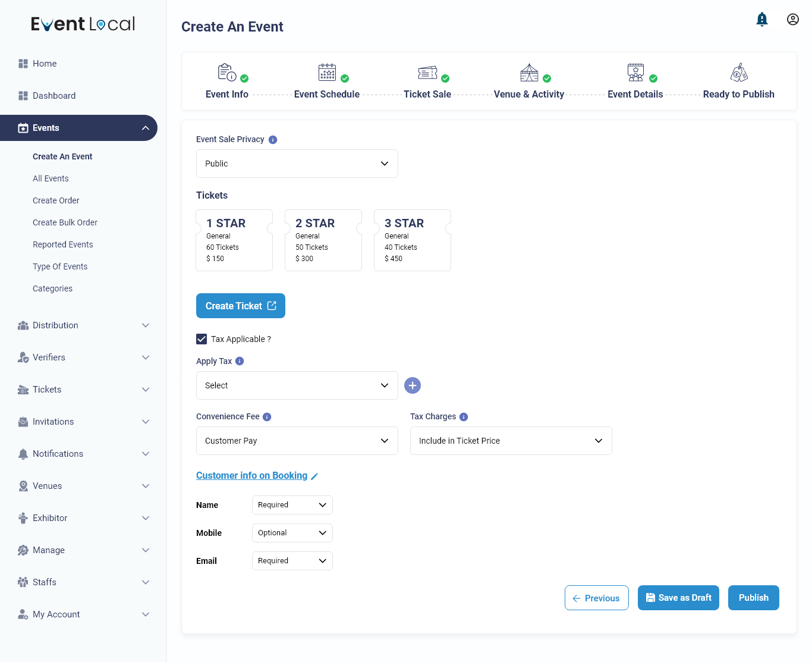Click the Apply Tax info tooltip icon
The image size is (812, 662).
[239, 361]
